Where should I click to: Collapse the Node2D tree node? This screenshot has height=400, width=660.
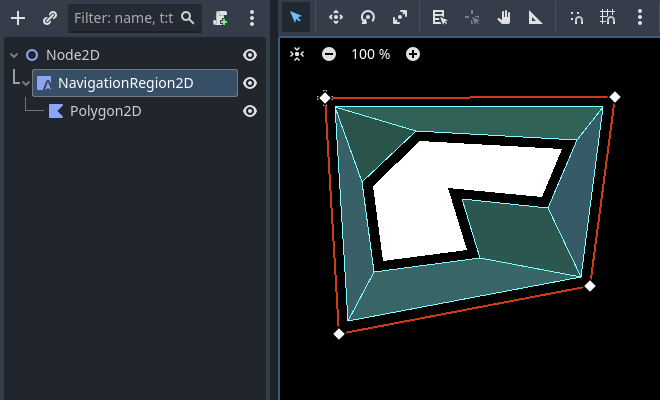(x=14, y=56)
